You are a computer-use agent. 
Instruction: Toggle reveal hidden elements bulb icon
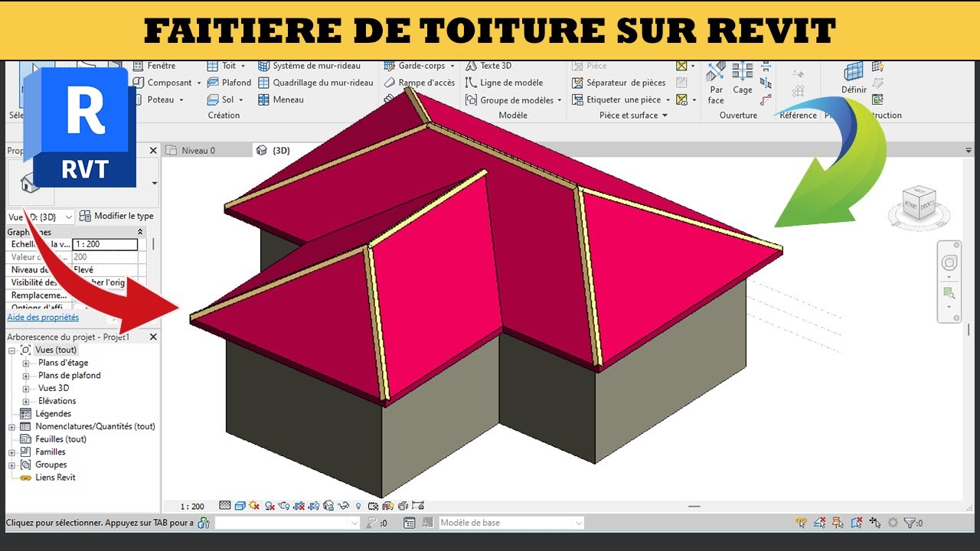click(x=358, y=506)
